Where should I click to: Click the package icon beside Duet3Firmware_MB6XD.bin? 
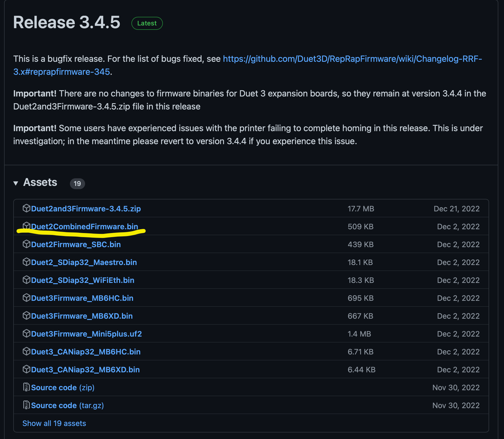[26, 315]
